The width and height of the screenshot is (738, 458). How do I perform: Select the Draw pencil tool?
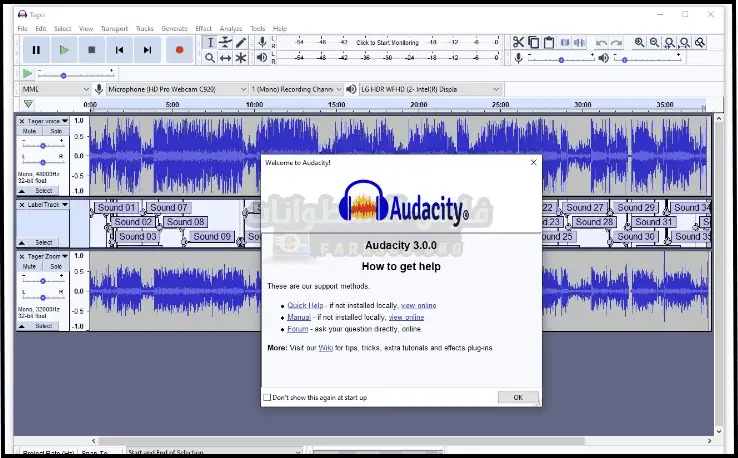point(241,42)
